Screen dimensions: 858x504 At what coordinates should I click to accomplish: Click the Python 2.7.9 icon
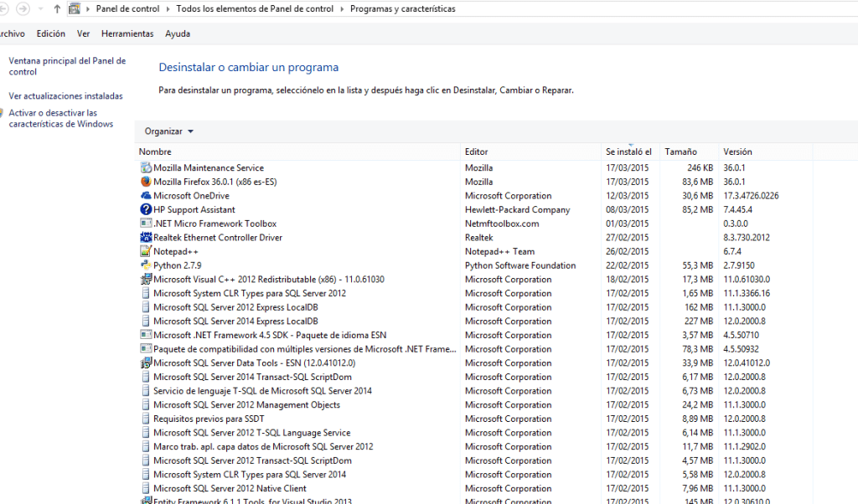(146, 265)
